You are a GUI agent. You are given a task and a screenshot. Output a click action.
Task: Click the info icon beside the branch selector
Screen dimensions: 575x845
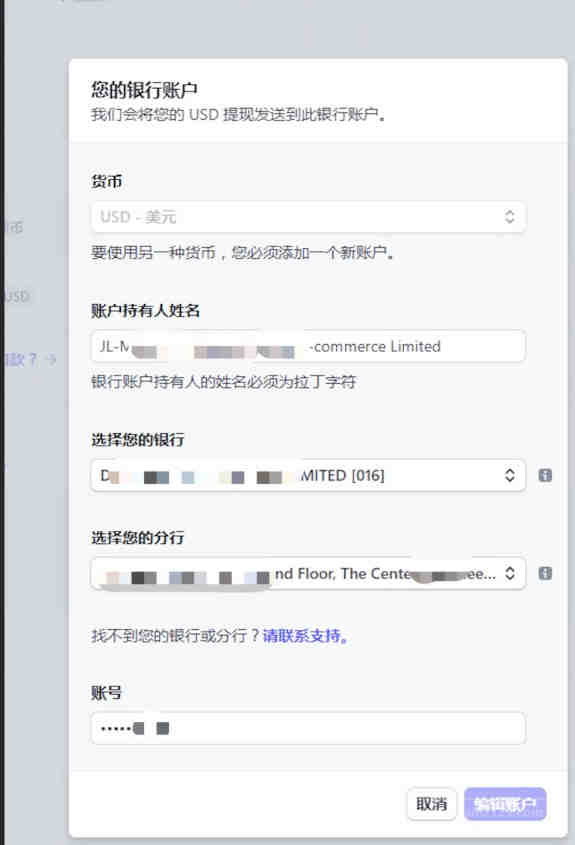[545, 573]
